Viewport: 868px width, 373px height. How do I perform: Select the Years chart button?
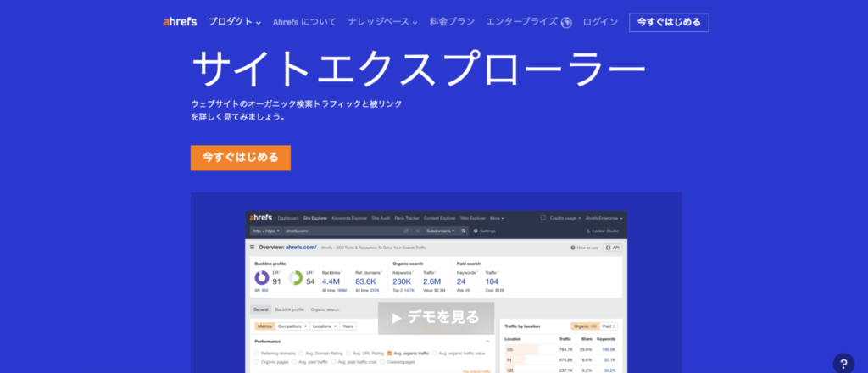pyautogui.click(x=348, y=326)
